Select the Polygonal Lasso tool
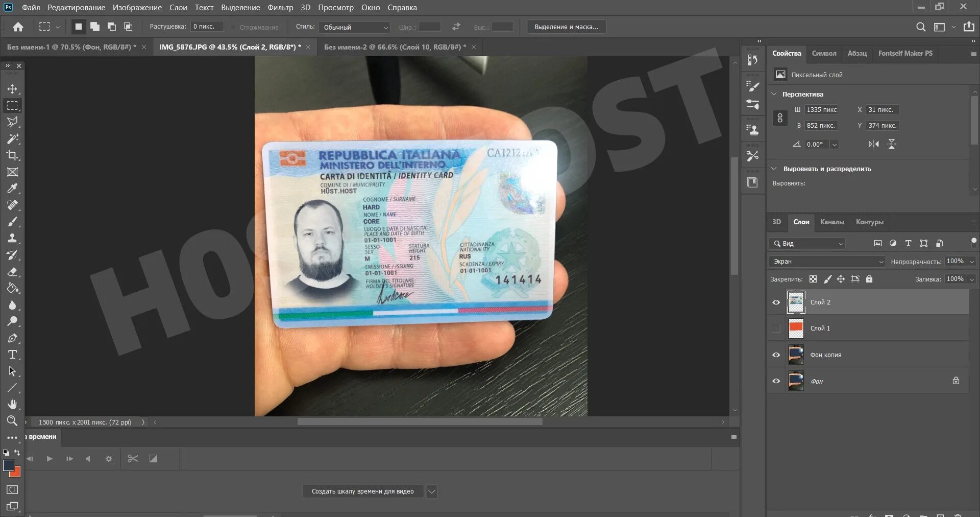Image resolution: width=980 pixels, height=517 pixels. [12, 122]
